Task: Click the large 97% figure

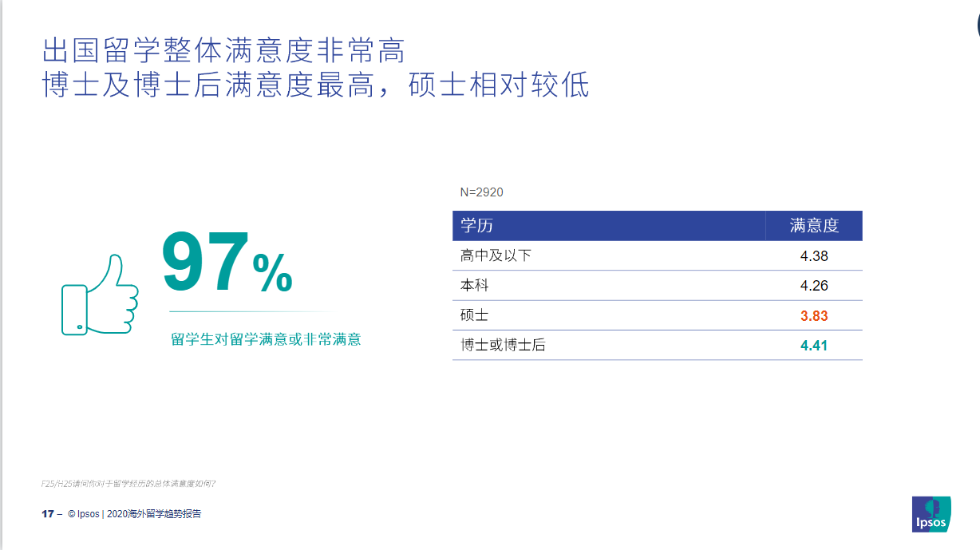Action: [x=227, y=264]
